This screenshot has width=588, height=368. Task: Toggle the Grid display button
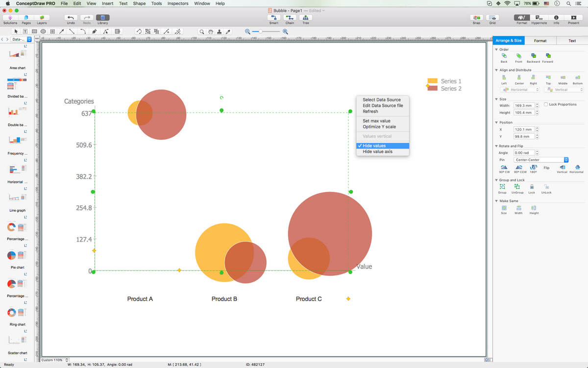492,18
